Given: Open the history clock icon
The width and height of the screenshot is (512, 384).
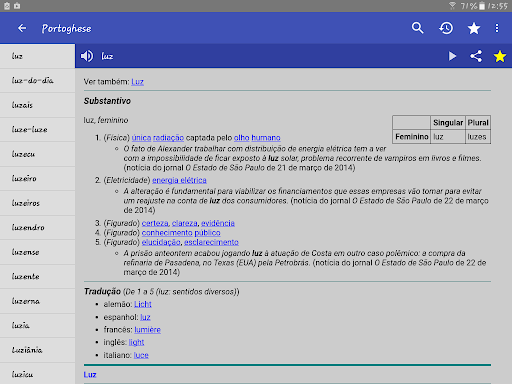Looking at the screenshot, I should pyautogui.click(x=446, y=28).
